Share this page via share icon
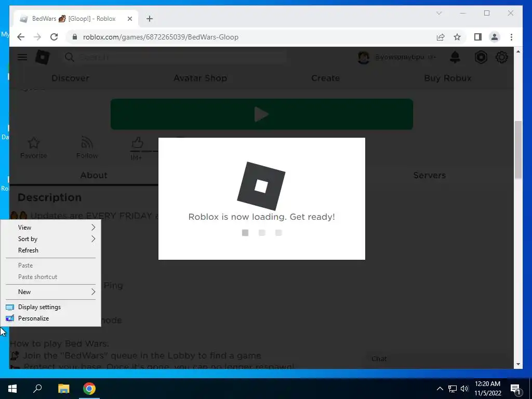Image resolution: width=532 pixels, height=399 pixels. point(441,37)
